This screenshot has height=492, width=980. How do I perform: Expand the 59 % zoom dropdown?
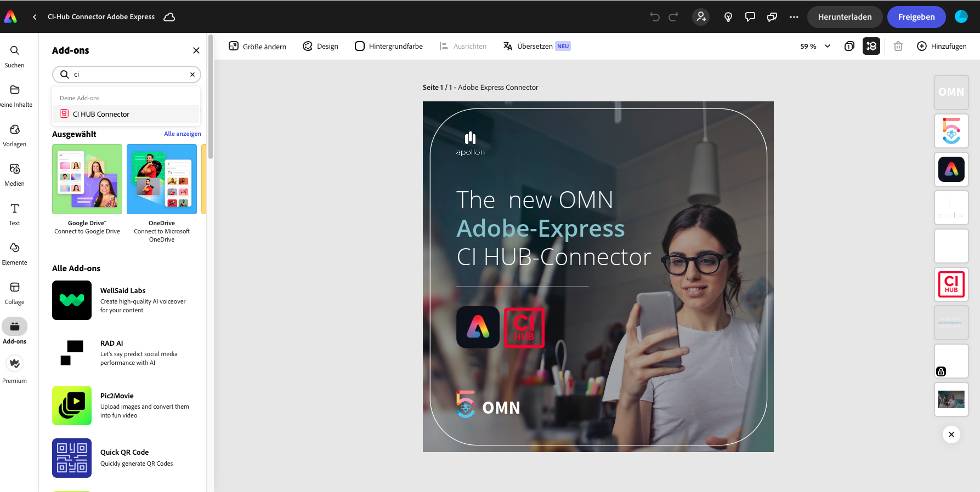click(815, 47)
